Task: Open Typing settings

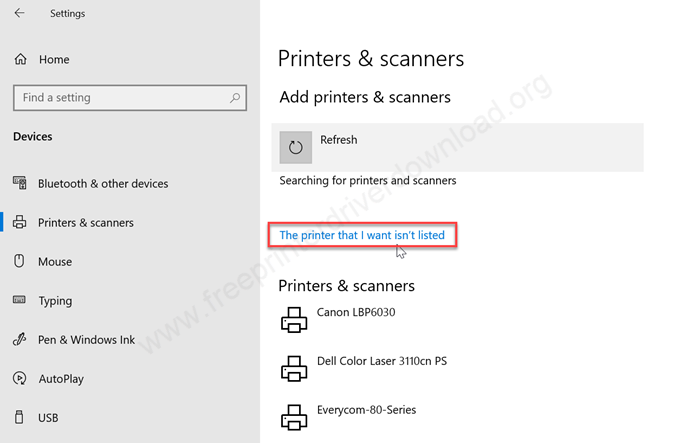Action: [x=55, y=301]
